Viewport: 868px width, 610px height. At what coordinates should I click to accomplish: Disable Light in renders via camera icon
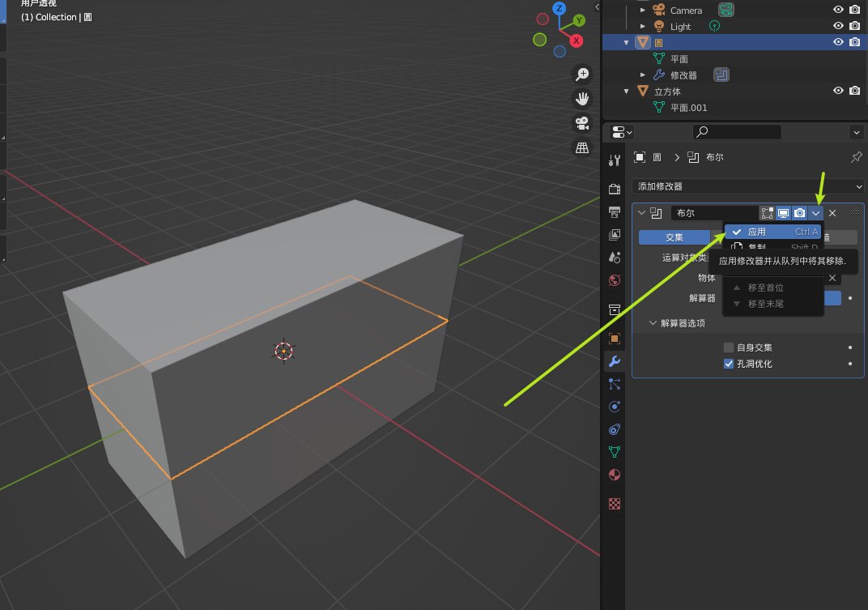pyautogui.click(x=855, y=25)
